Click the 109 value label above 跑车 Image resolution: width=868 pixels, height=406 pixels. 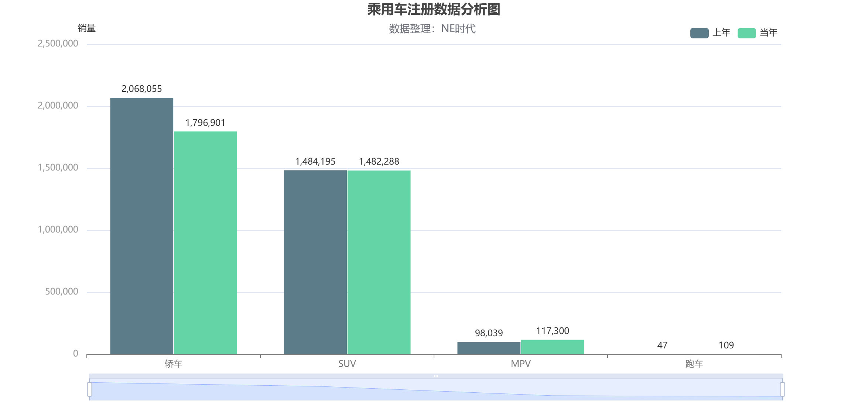point(726,345)
